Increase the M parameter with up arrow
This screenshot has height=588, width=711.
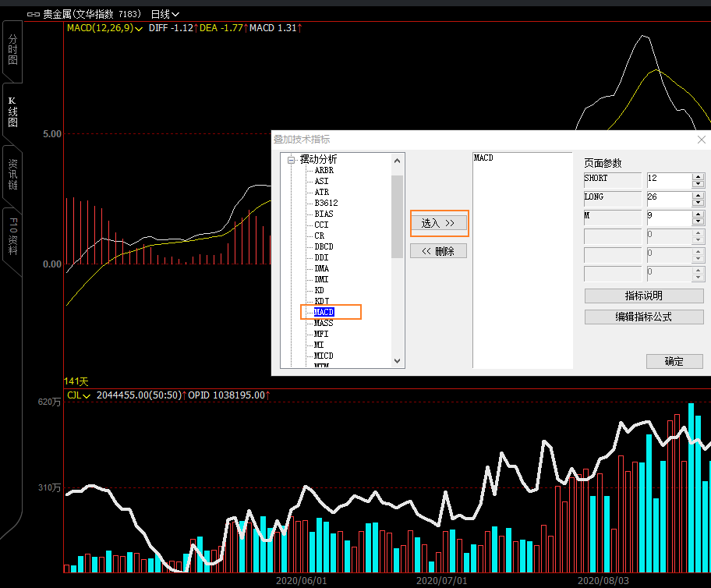tap(698, 213)
